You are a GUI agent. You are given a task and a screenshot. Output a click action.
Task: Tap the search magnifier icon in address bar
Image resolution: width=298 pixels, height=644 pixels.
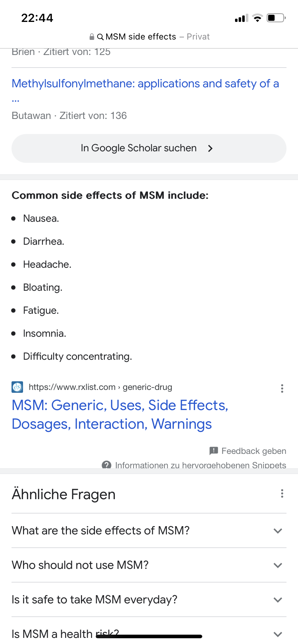click(100, 37)
